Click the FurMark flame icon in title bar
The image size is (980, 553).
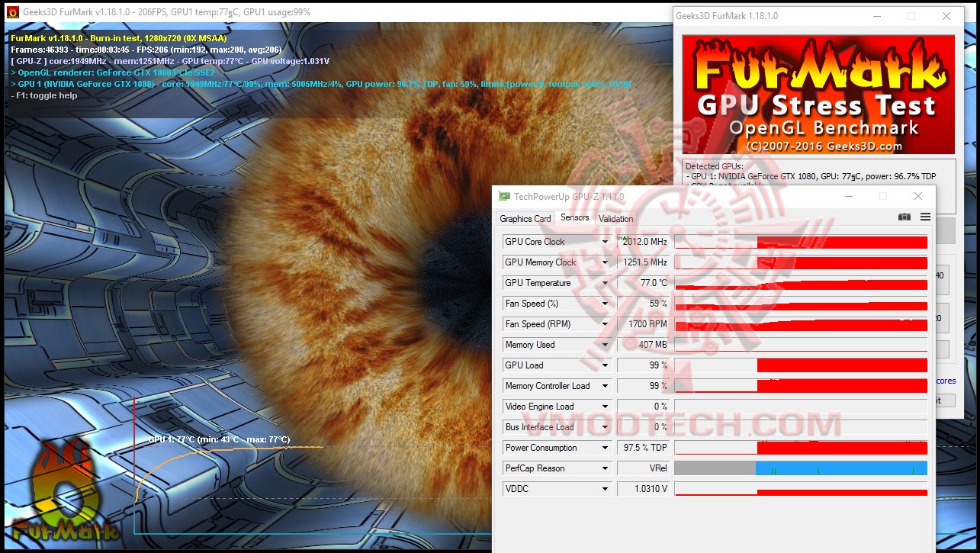[12, 12]
